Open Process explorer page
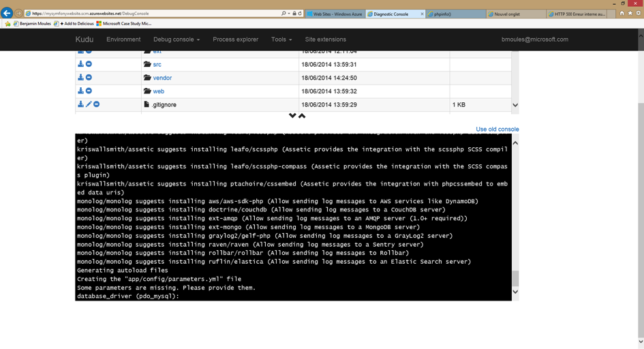Screen dimensions: 644x349 pos(235,40)
